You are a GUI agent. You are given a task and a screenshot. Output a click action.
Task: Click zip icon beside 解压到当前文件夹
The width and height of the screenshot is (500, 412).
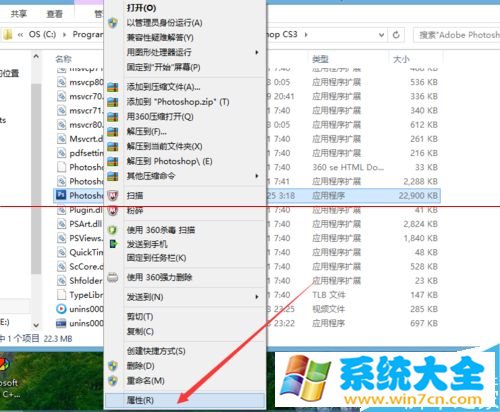113,147
